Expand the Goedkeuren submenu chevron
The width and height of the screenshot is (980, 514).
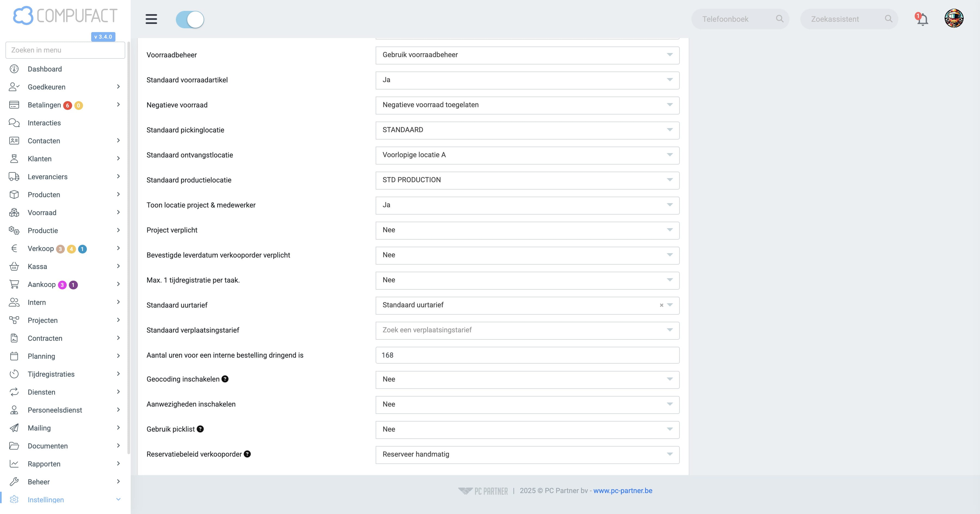pos(118,87)
